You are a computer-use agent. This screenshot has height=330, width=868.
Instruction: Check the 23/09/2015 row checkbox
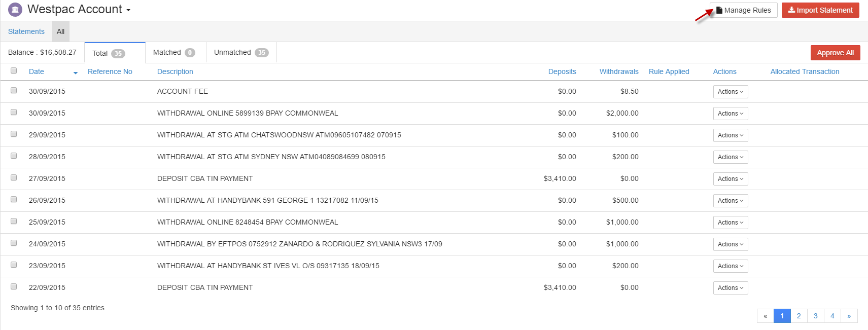[x=14, y=265]
